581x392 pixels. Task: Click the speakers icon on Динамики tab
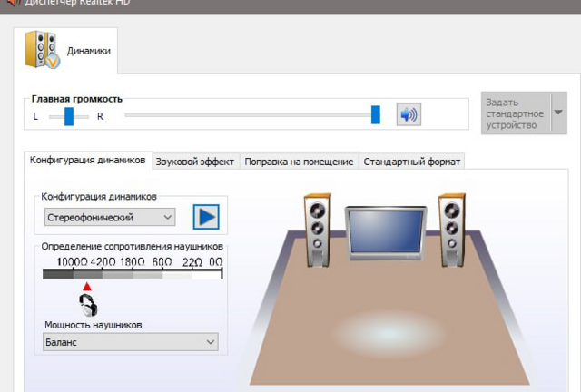pos(42,50)
